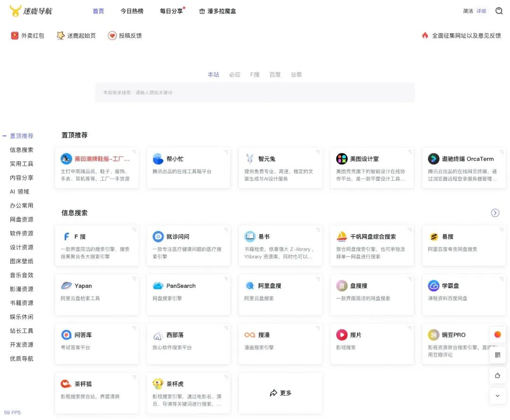Select the 百度 search engine tab
Image resolution: width=510 pixels, height=420 pixels.
coord(275,75)
